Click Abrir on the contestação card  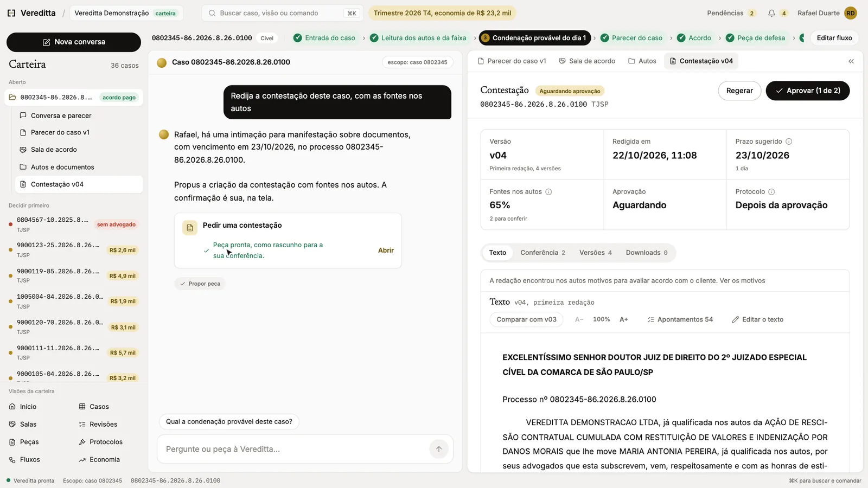[386, 251]
